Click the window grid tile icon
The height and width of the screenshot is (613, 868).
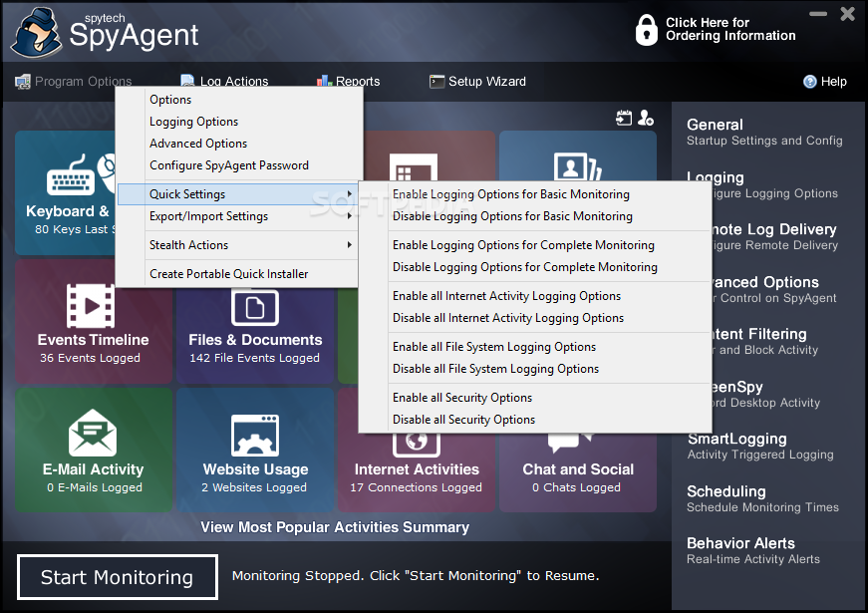pyautogui.click(x=413, y=167)
